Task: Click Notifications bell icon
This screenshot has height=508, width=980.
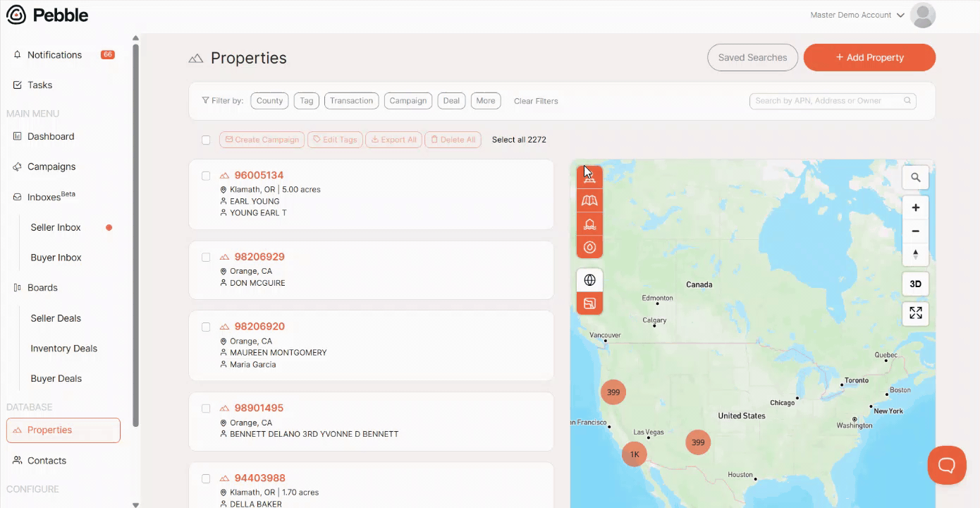Action: point(18,55)
